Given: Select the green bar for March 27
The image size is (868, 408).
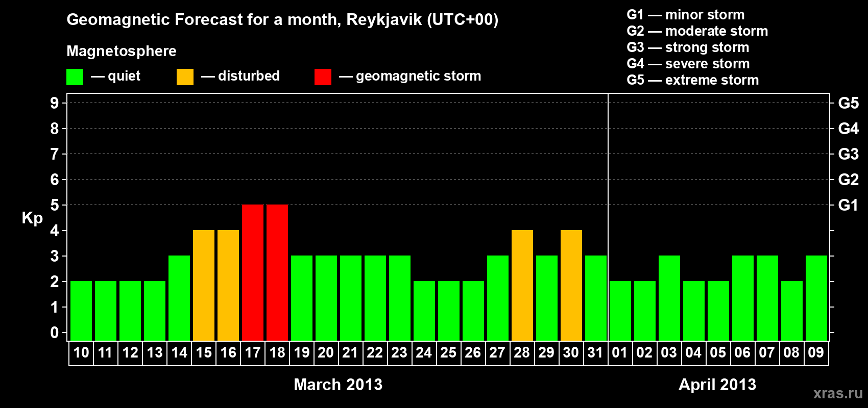Looking at the screenshot, I should [498, 298].
